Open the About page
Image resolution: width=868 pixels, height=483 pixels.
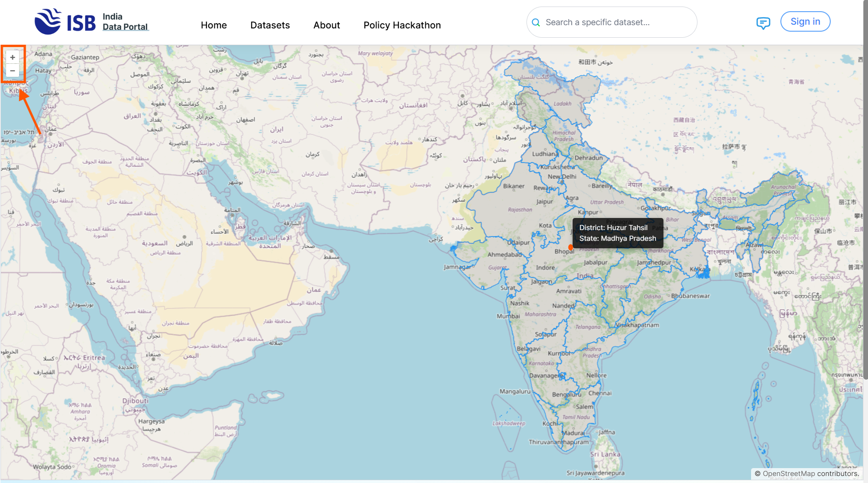click(326, 25)
